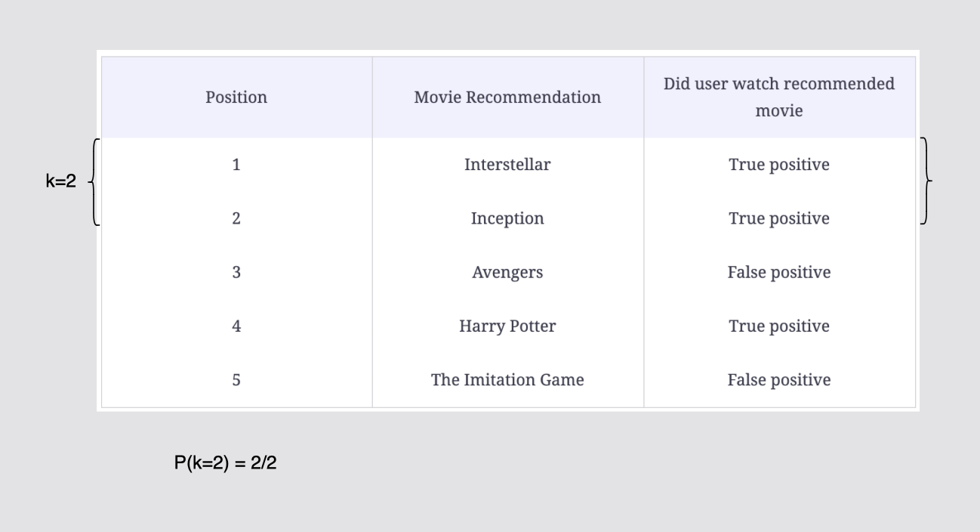Viewport: 980px width, 532px height.
Task: Click the Movie Recommendation column header
Action: pos(507,97)
